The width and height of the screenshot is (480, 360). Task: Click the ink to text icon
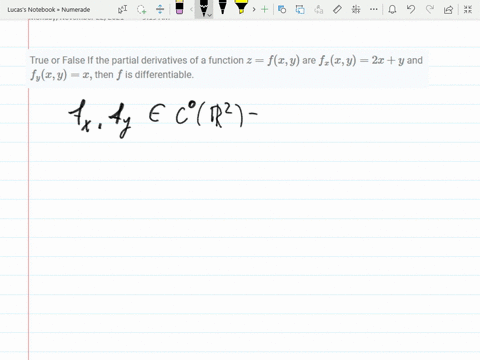point(319,9)
